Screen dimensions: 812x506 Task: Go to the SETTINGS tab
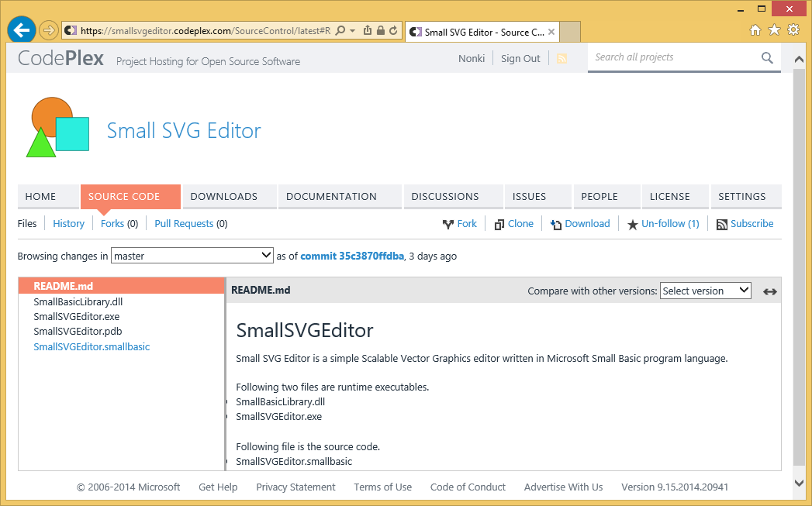[x=746, y=197]
